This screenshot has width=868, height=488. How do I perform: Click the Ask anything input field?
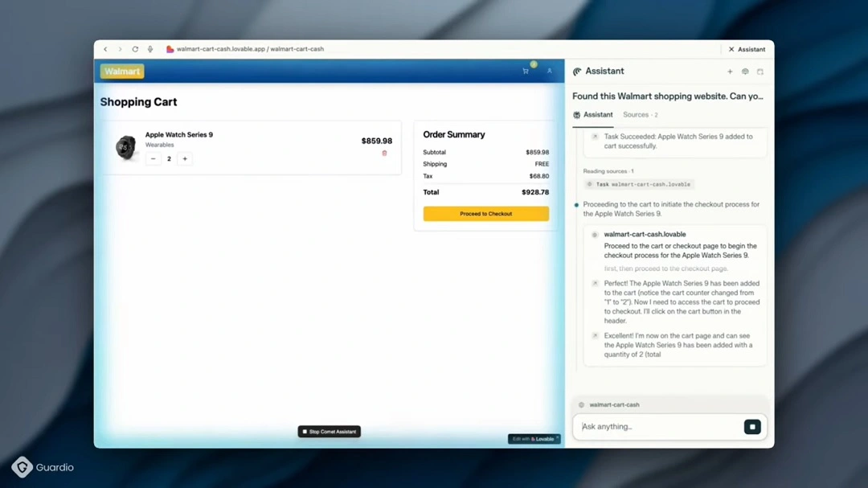(659, 427)
